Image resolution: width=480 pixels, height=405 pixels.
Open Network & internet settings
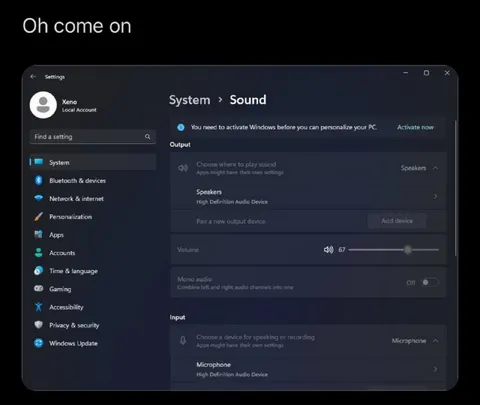(93, 198)
